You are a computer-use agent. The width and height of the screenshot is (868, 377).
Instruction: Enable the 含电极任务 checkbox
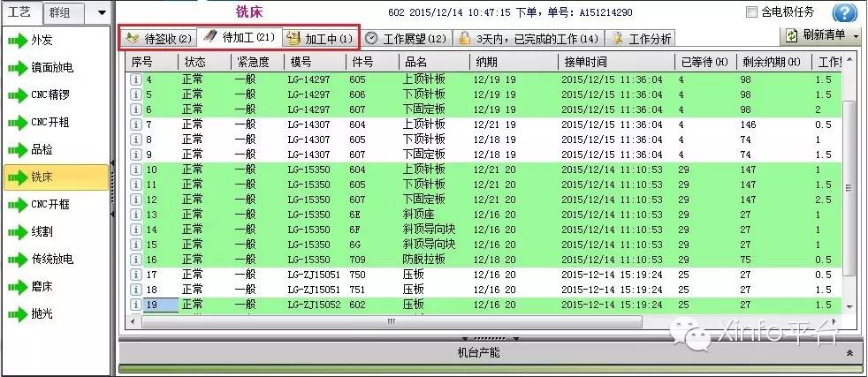[x=752, y=12]
